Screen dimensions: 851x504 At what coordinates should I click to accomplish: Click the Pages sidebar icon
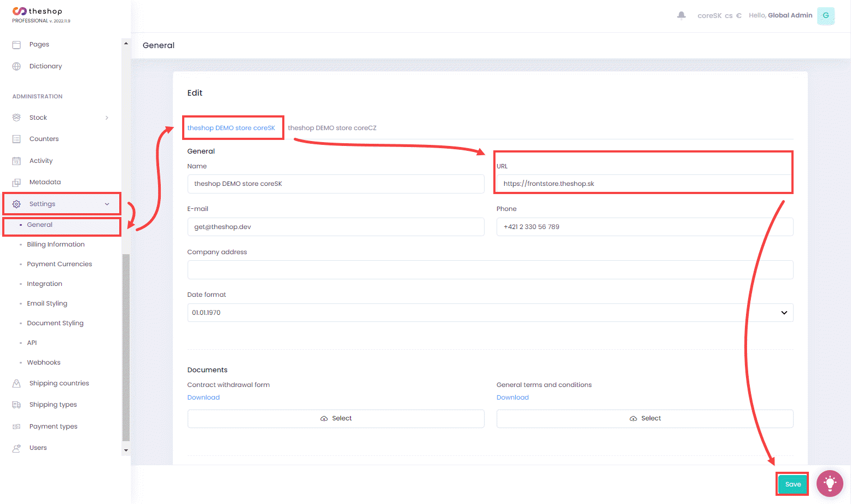click(x=16, y=44)
